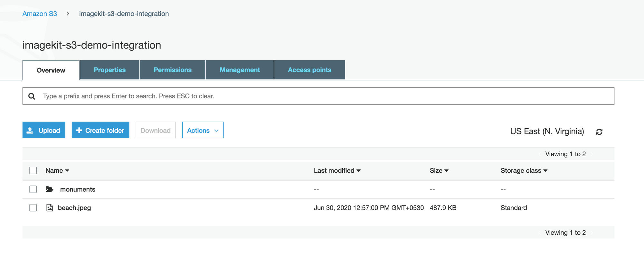The width and height of the screenshot is (644, 272).
Task: Open the beach.jpeg object
Action: tap(74, 208)
